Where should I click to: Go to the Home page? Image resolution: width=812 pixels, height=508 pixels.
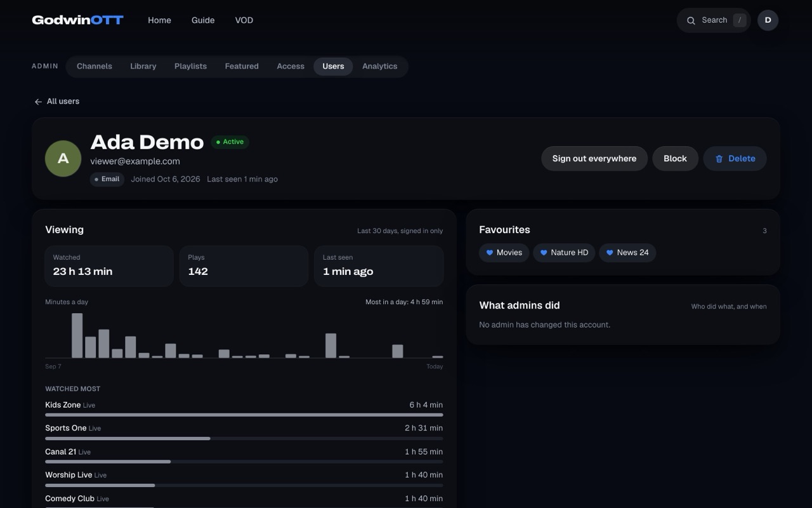pyautogui.click(x=159, y=20)
